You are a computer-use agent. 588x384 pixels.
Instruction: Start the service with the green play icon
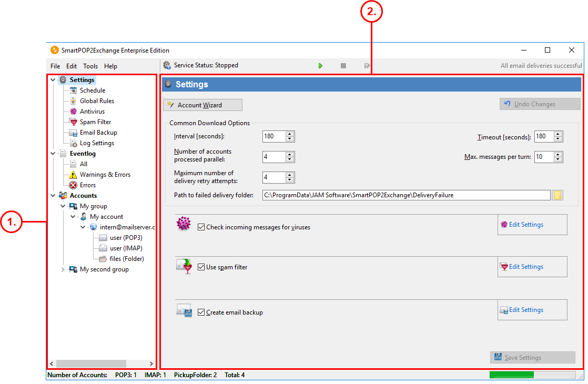(320, 66)
